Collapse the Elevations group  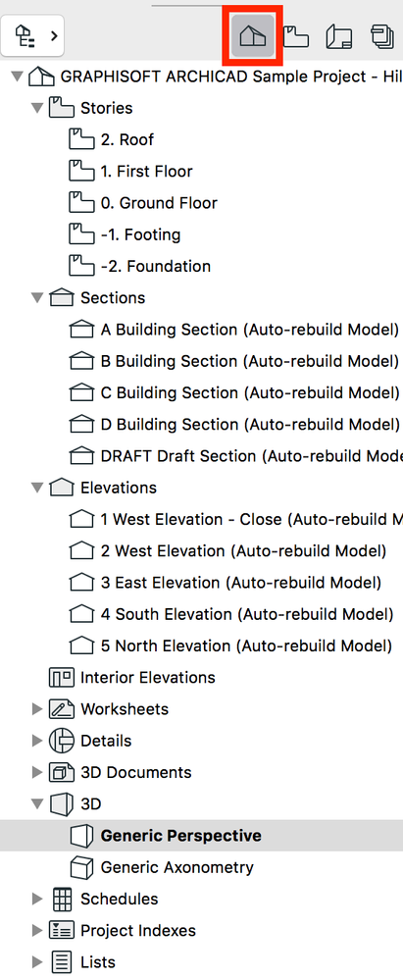pyautogui.click(x=37, y=489)
